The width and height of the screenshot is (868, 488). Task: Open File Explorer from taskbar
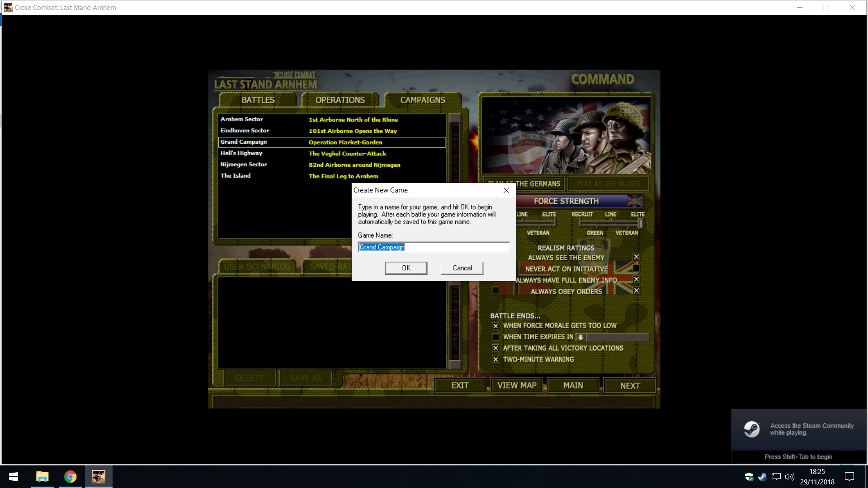point(42,477)
